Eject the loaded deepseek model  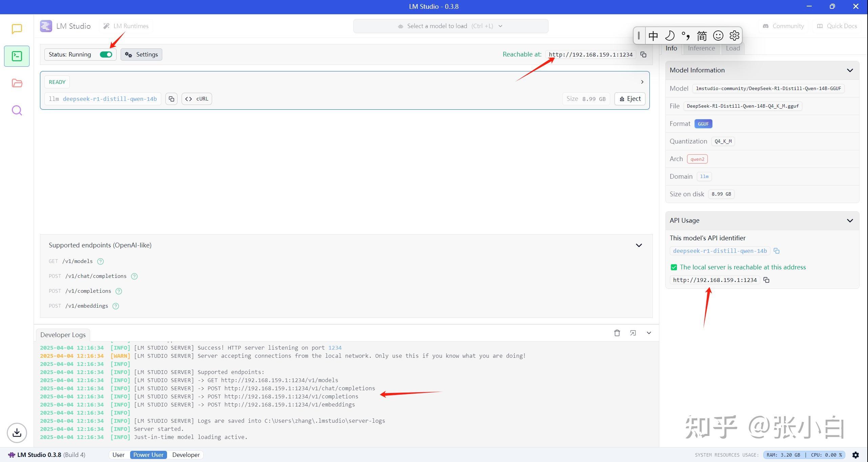click(x=630, y=99)
